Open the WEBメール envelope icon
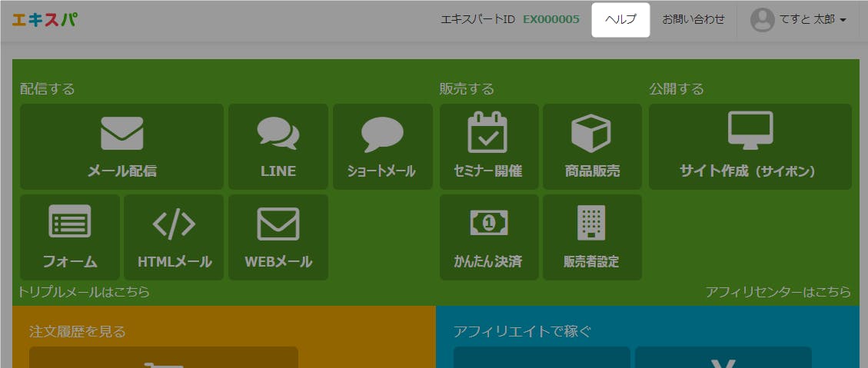 tap(278, 224)
